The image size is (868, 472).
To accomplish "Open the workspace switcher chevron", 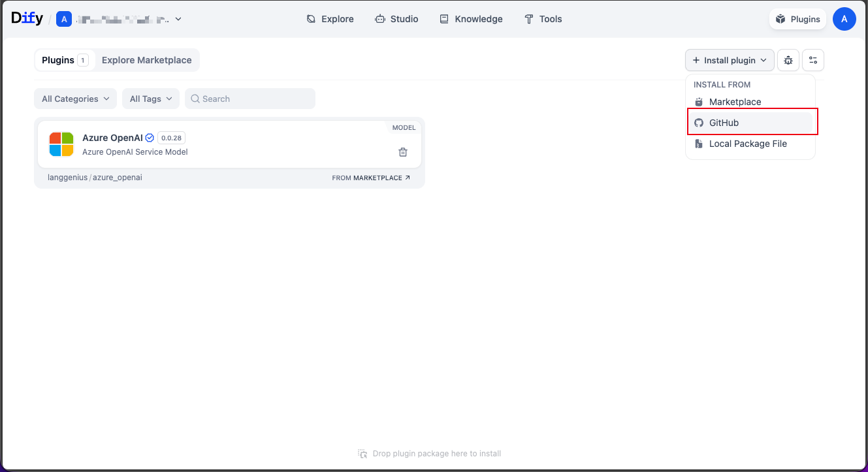I will pyautogui.click(x=178, y=20).
